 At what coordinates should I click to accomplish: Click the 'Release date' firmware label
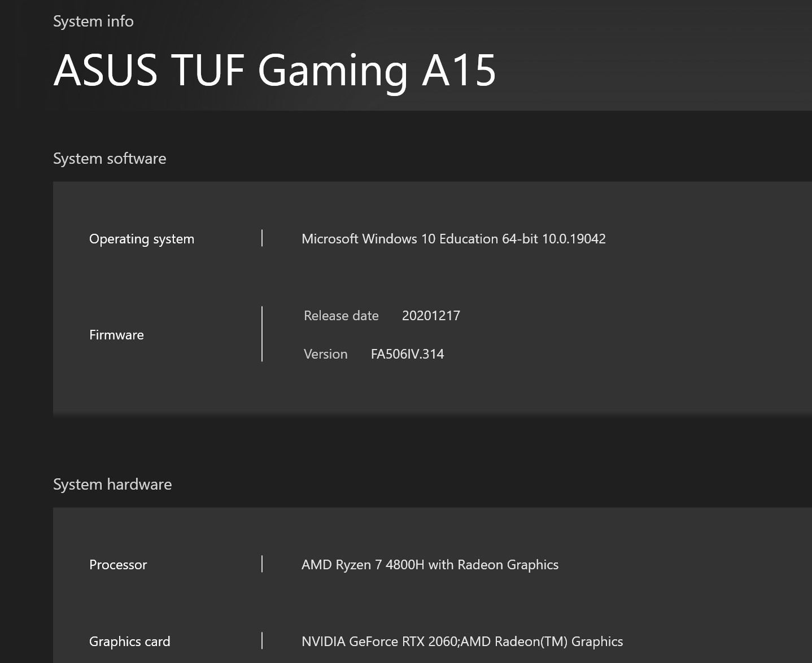341,316
